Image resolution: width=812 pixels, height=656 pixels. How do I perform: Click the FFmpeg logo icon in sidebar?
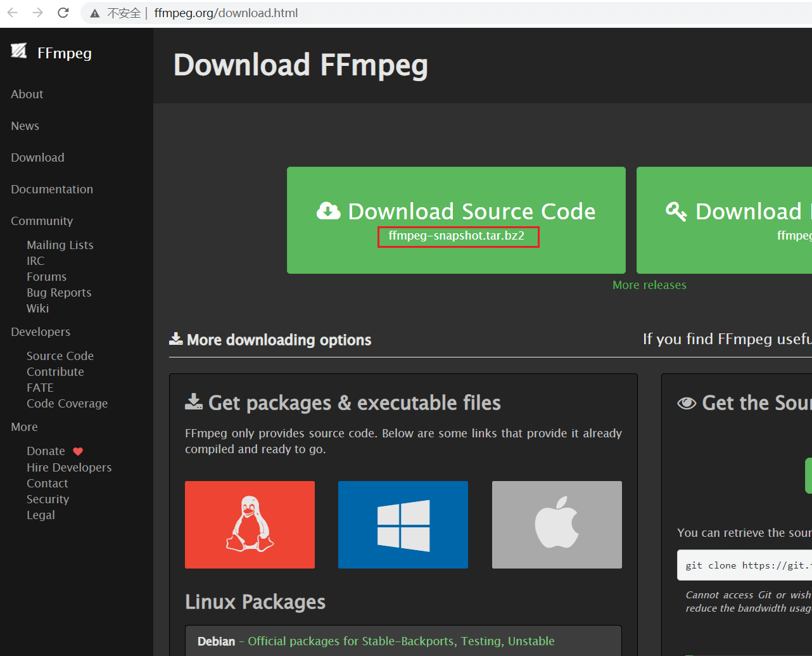point(19,51)
